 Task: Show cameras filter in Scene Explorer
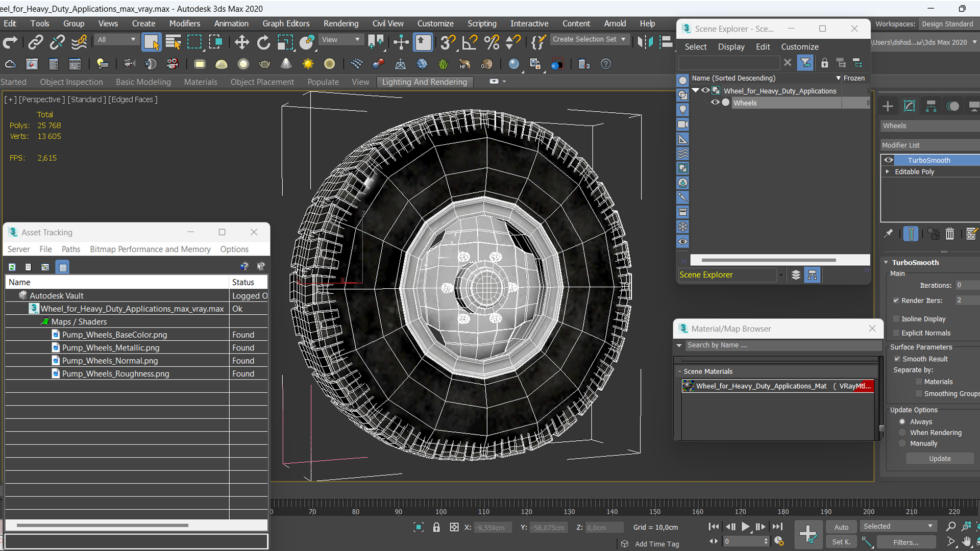coord(682,124)
